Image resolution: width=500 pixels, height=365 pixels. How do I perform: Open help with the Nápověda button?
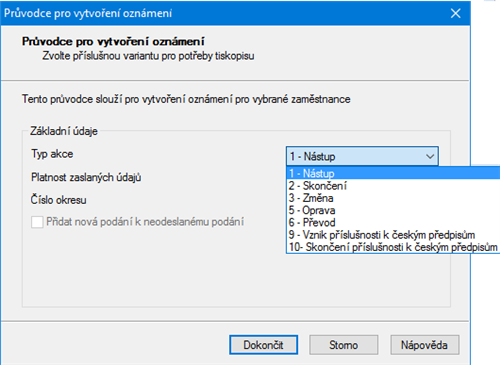tap(425, 345)
